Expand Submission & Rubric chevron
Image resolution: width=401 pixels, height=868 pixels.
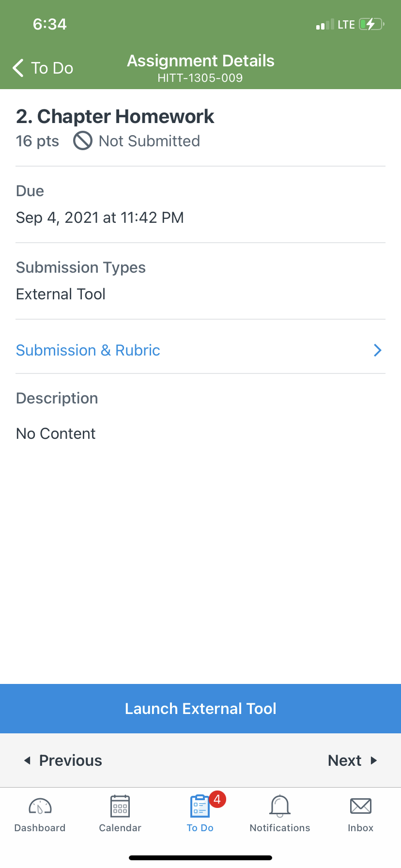tap(378, 350)
